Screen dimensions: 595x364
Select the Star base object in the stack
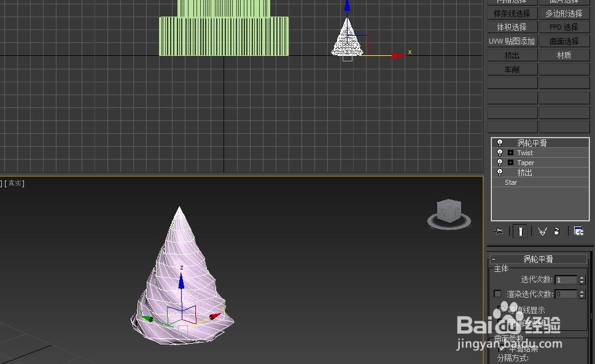(510, 182)
